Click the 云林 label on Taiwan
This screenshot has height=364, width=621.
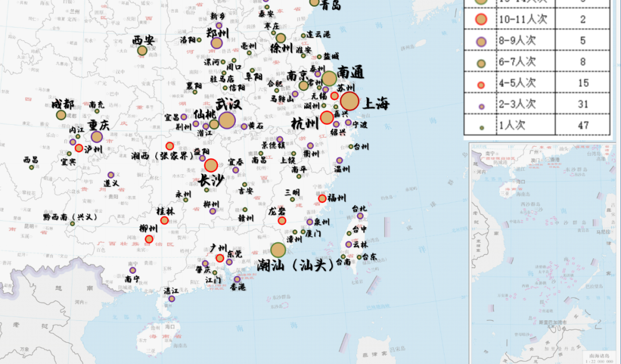click(x=361, y=244)
